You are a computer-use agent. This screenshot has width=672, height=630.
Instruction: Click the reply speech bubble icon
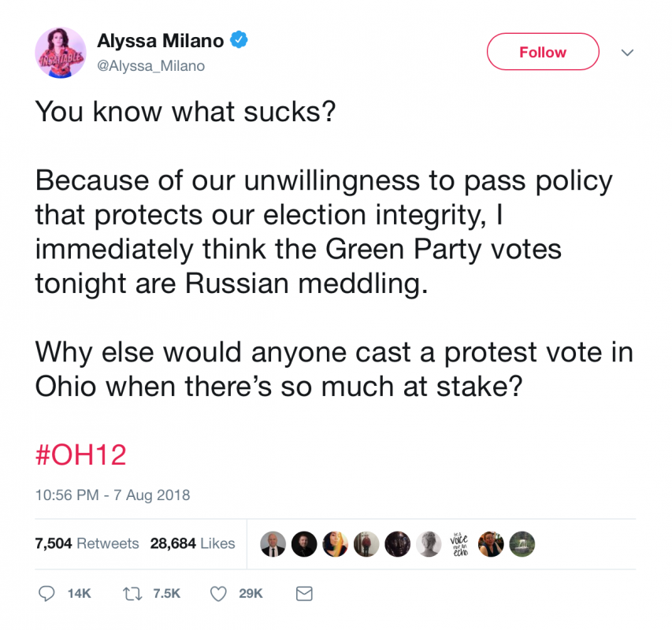46,594
